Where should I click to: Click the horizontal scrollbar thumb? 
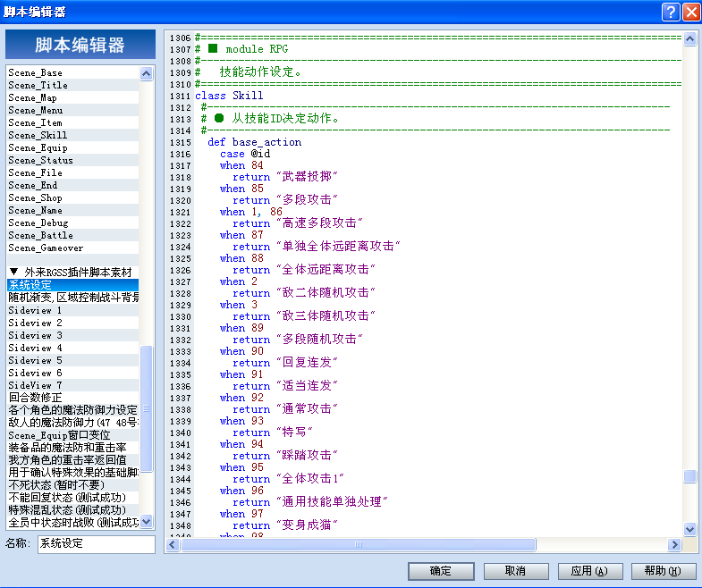359,544
